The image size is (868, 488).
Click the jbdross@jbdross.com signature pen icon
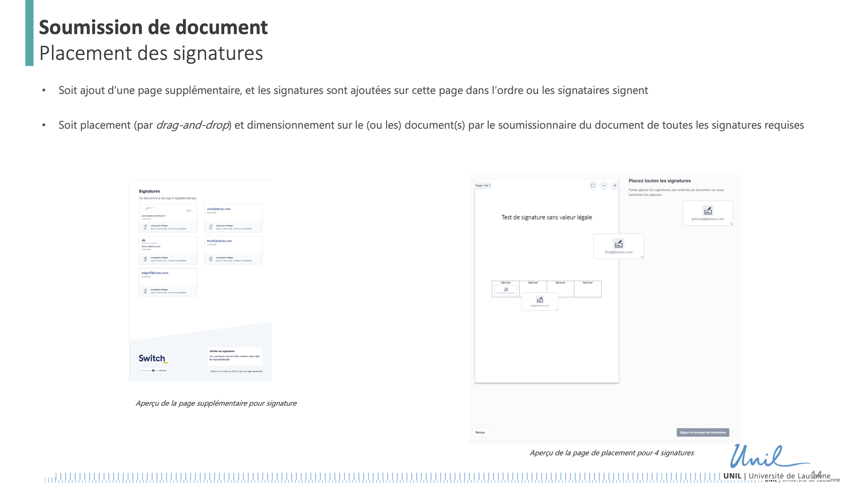tap(708, 210)
